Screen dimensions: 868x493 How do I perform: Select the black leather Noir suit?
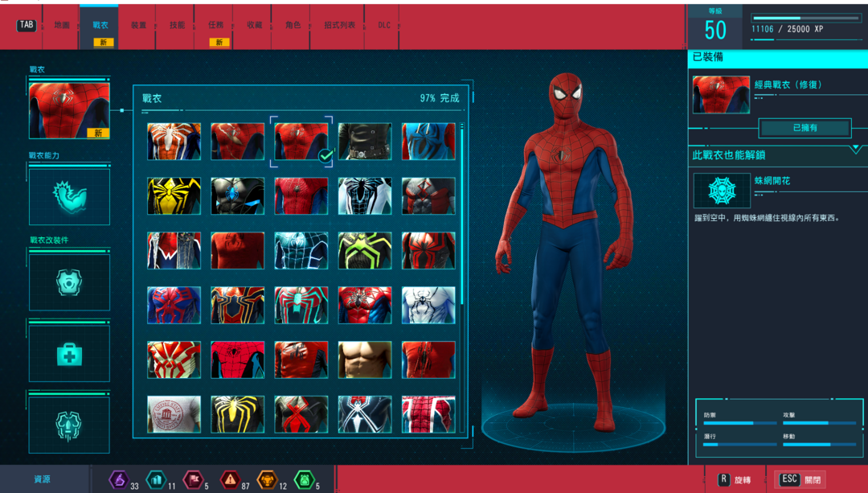pos(365,142)
